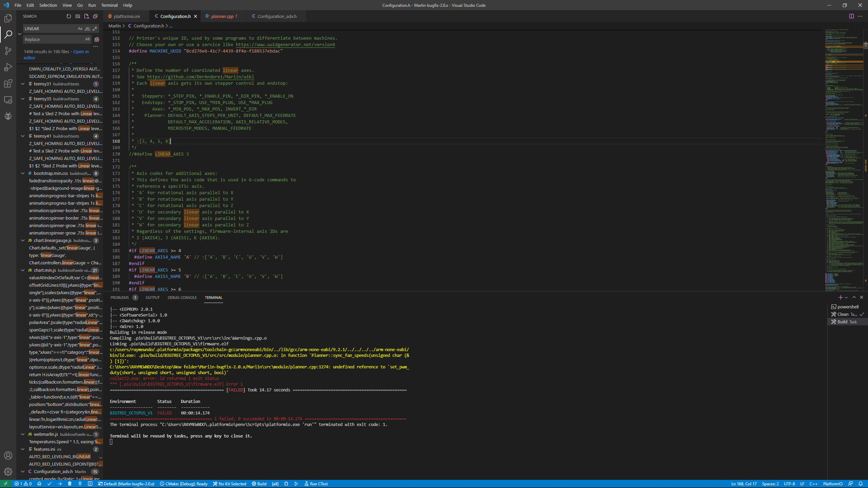Viewport: 868px width, 488px height.
Task: Open editor More Actions ellipsis
Action: coord(860,16)
